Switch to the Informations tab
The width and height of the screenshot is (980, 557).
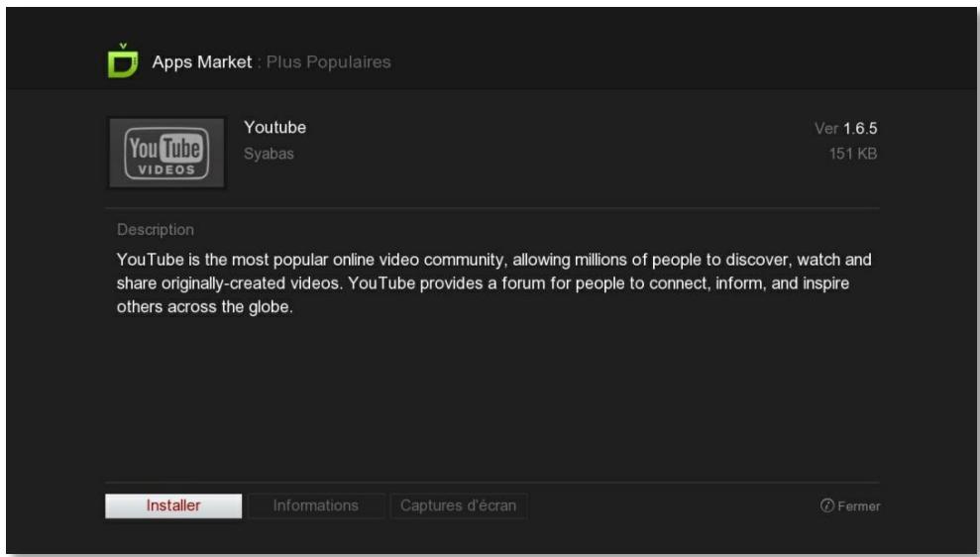316,505
